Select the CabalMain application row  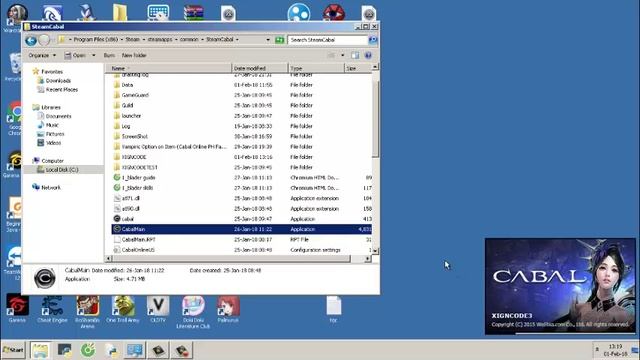point(242,229)
